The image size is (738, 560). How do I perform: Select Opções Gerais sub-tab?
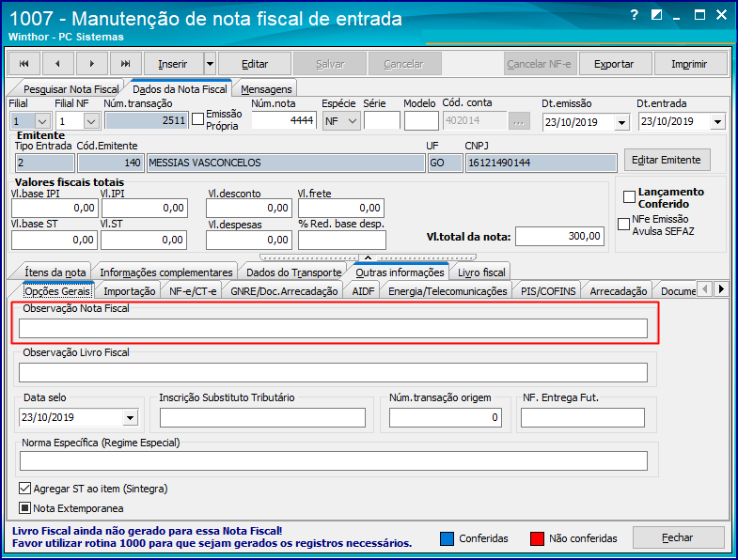click(x=57, y=291)
